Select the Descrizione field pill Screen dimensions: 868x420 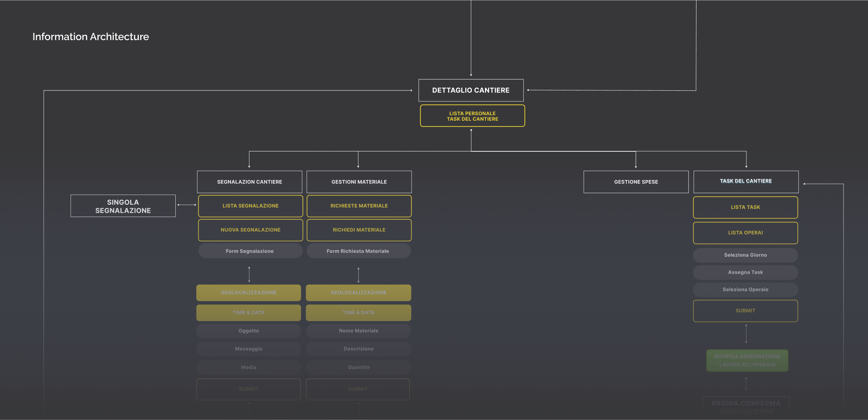[x=358, y=349]
